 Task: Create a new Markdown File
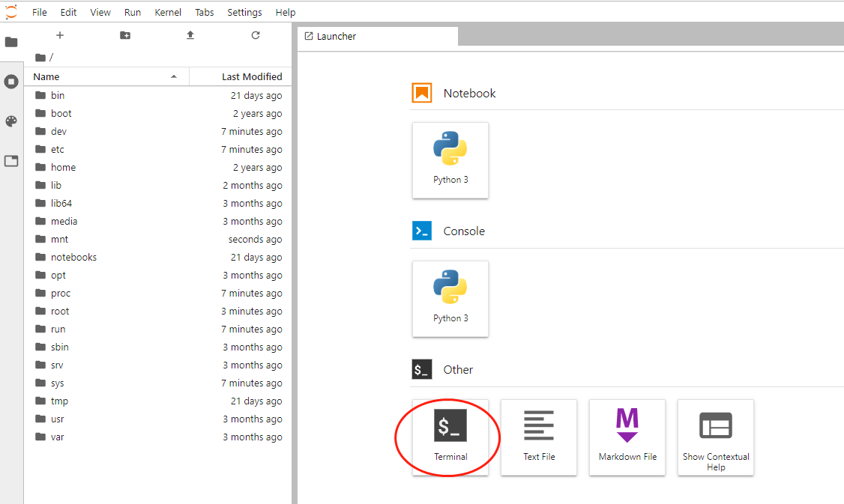click(627, 437)
